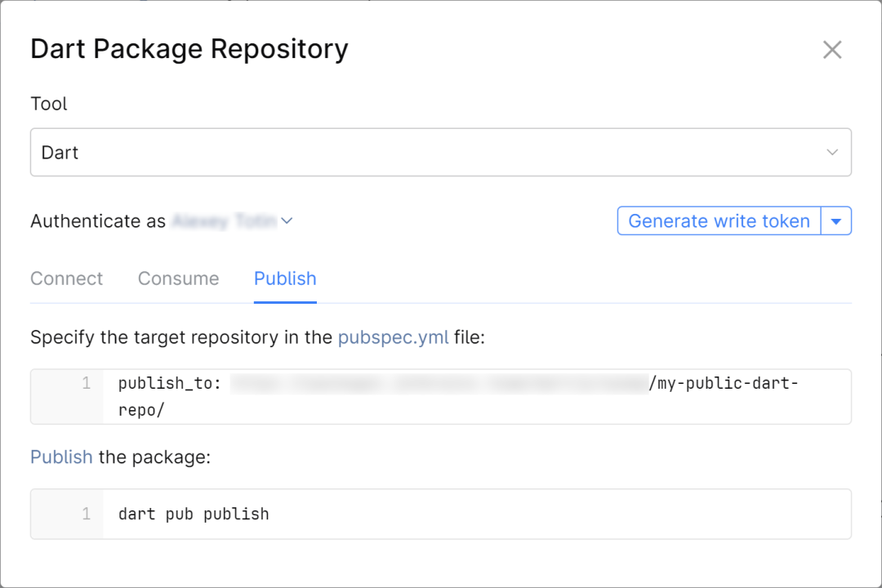Open the pubspec.yml link
This screenshot has height=588, width=882.
[393, 337]
